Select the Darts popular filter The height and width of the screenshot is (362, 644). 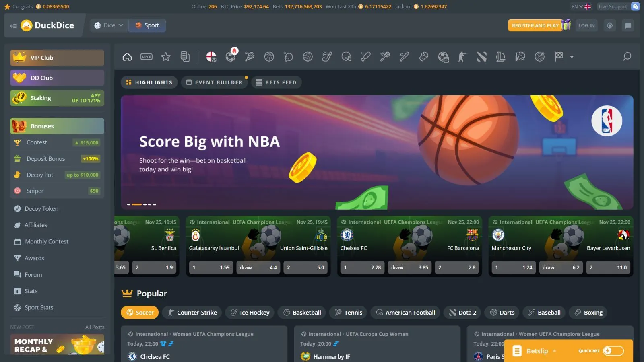click(x=502, y=313)
